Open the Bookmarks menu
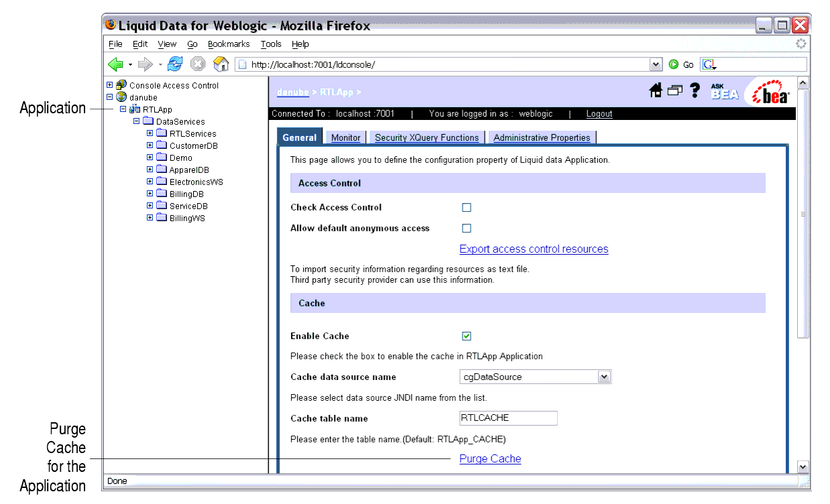Viewport: 830px width, 504px height. click(x=229, y=44)
